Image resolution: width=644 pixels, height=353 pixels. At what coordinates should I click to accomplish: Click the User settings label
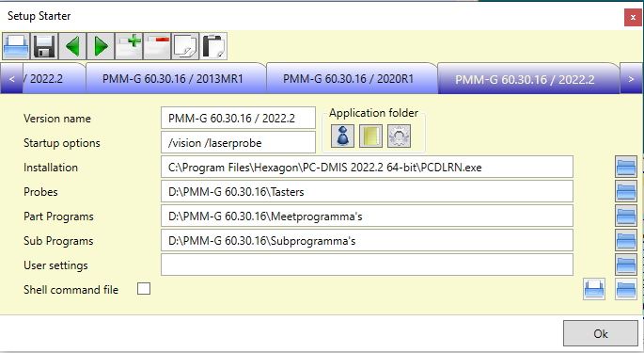pyautogui.click(x=55, y=265)
